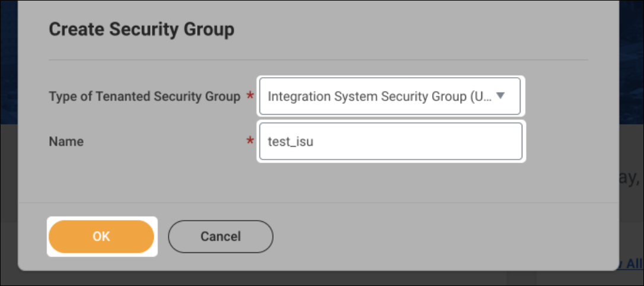
Task: Click the test_isu text in the Name box
Action: (290, 142)
